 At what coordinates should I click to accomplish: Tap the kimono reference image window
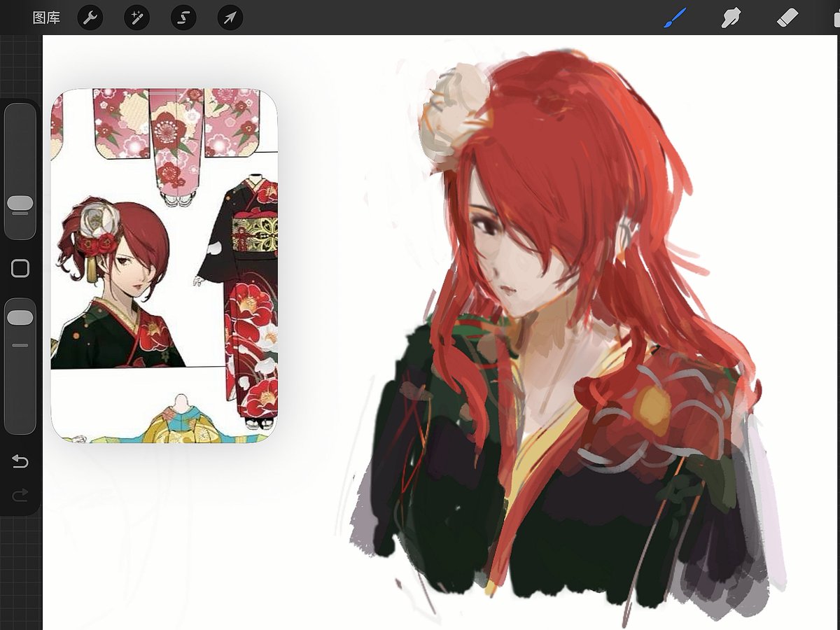[x=164, y=265]
